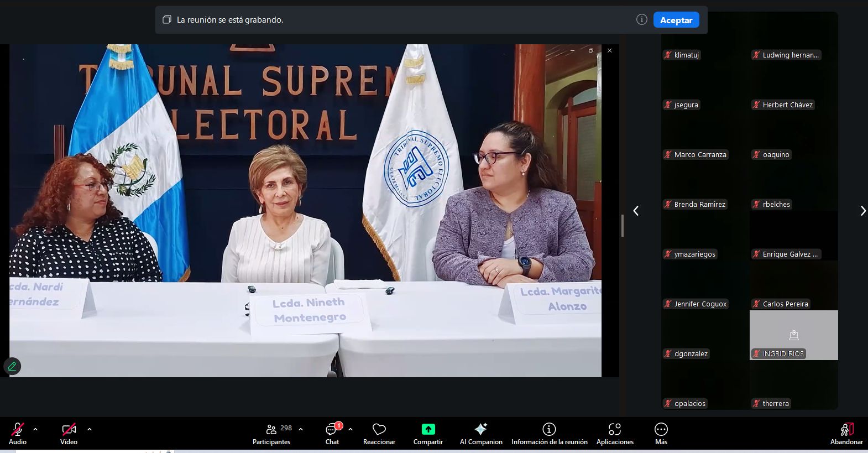Open the Más options menu
This screenshot has height=453, width=868.
pyautogui.click(x=661, y=430)
